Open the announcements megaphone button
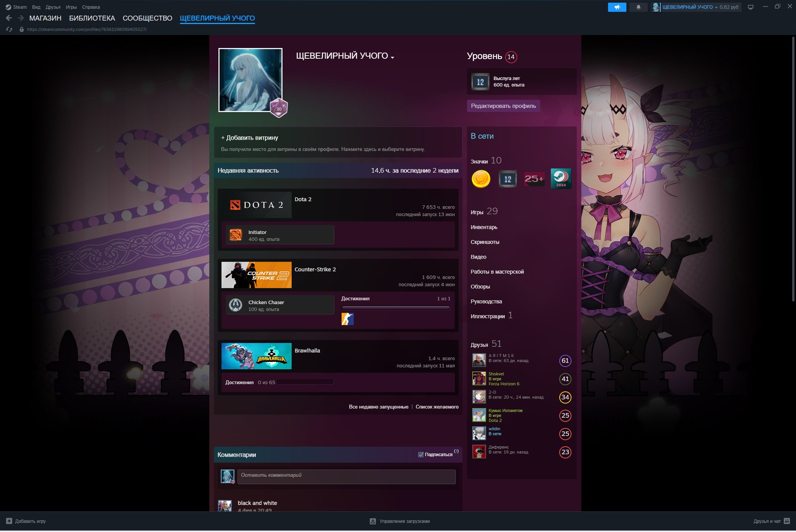The width and height of the screenshot is (796, 532). [617, 7]
